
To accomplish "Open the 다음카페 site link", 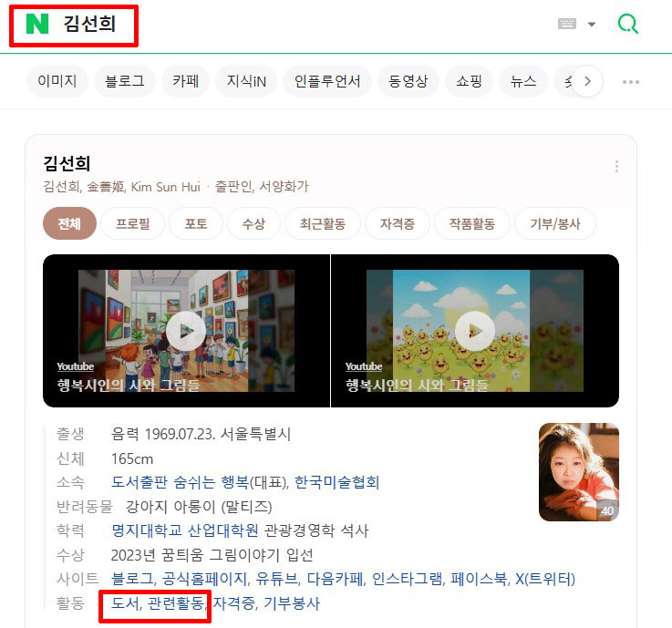I will click(x=335, y=579).
